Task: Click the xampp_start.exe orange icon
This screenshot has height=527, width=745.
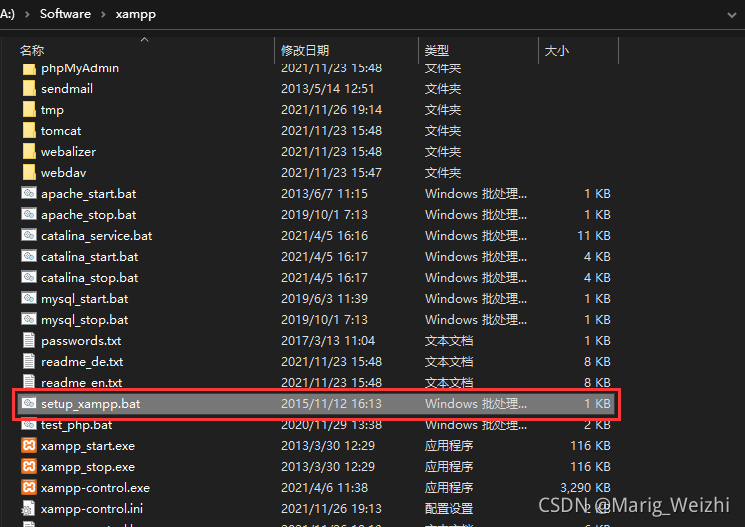Action: point(29,445)
